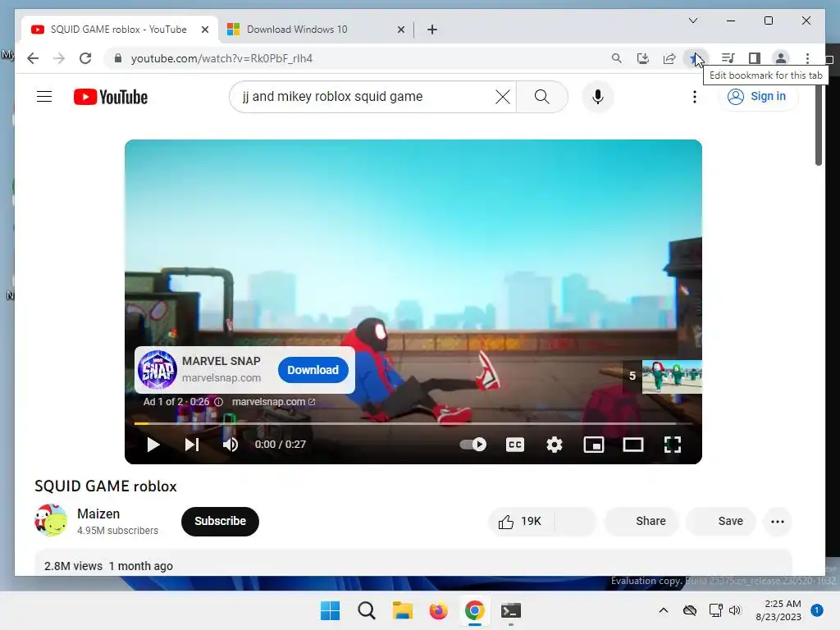The width and height of the screenshot is (840, 630).
Task: Enter full screen mode
Action: pos(673,445)
